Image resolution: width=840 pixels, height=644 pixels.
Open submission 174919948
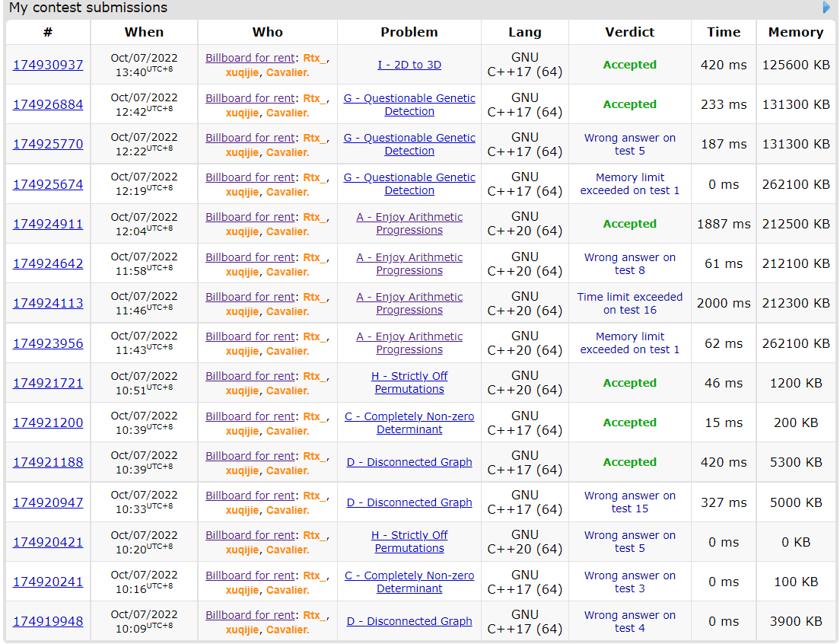pos(48,621)
